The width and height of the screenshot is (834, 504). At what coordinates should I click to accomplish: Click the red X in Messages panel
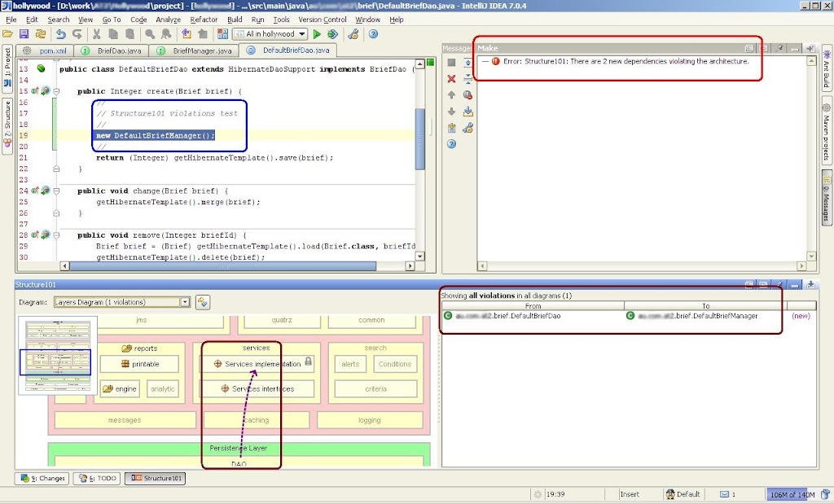[451, 78]
